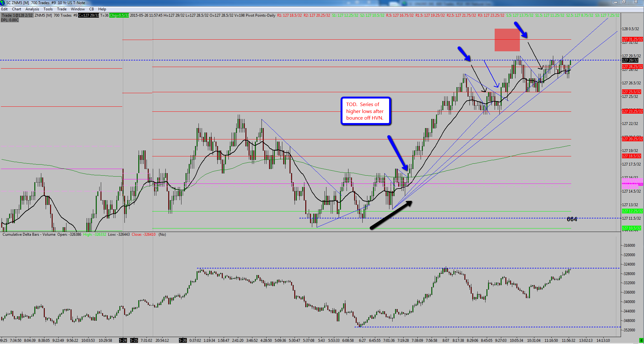
Task: Click the Trade: 1@128 2/32 position label
Action: click(x=17, y=15)
